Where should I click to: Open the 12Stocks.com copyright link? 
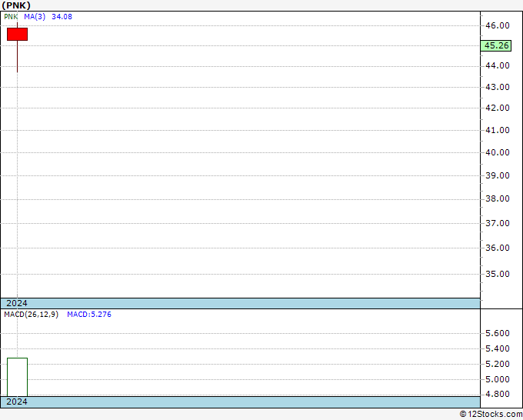491,415
